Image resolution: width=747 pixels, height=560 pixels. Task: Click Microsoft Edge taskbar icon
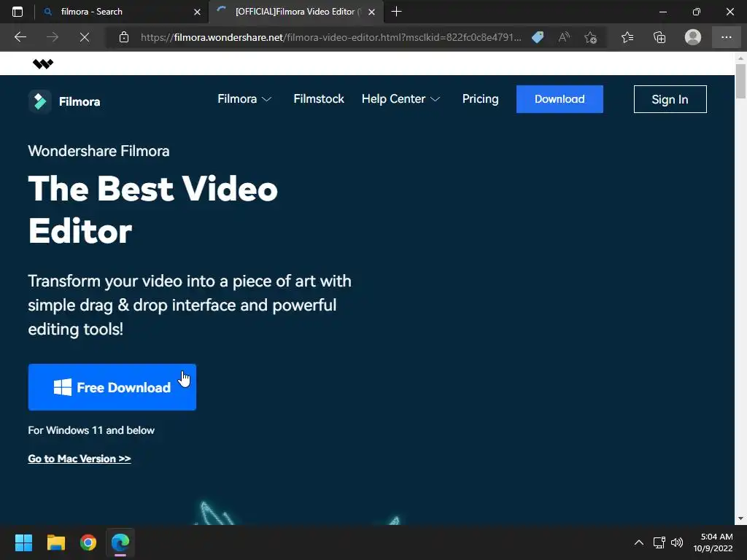pos(120,542)
